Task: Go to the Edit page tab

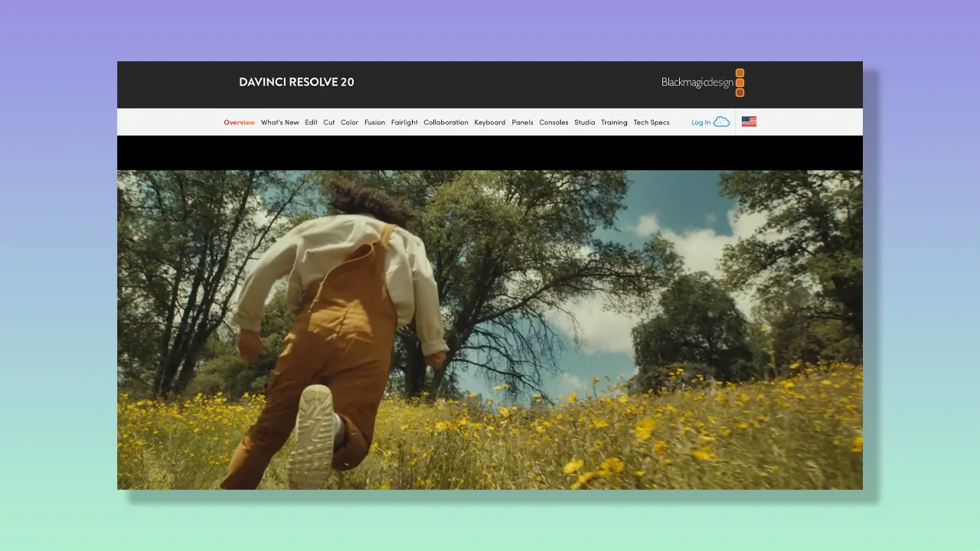Action: [x=311, y=122]
